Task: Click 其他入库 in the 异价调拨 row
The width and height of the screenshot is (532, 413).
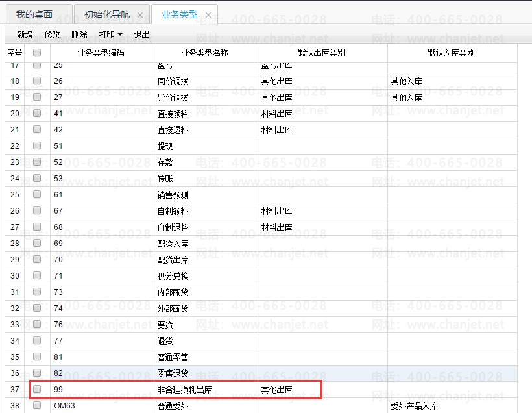Action: 406,97
